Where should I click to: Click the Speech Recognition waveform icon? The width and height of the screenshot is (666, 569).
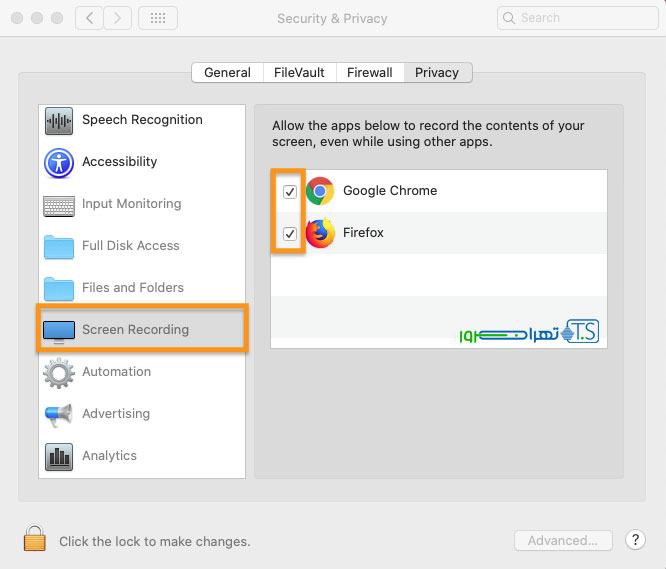pos(59,121)
